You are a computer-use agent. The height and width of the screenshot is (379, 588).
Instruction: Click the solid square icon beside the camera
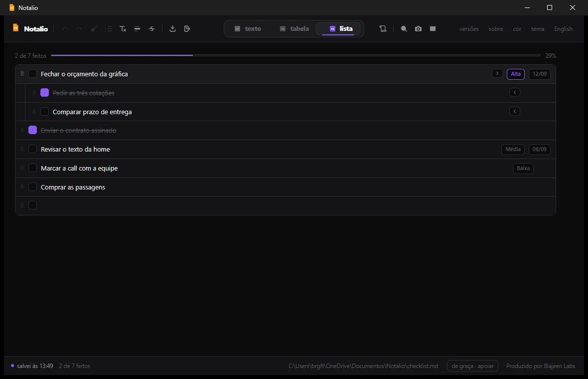pos(433,29)
